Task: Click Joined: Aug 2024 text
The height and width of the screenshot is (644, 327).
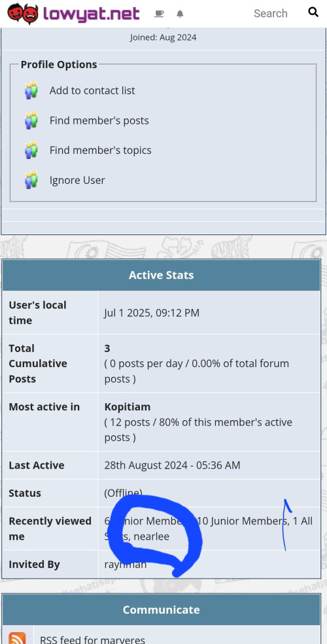Action: click(x=163, y=37)
